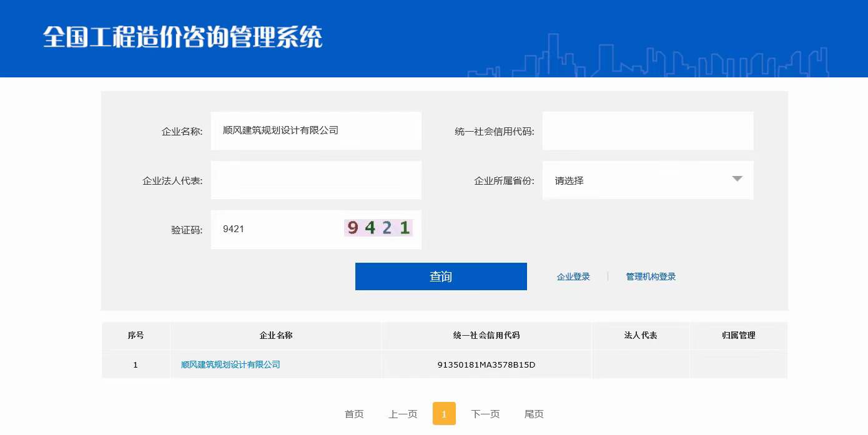Click the 企业名称 input field
868x435 pixels.
pyautogui.click(x=316, y=130)
